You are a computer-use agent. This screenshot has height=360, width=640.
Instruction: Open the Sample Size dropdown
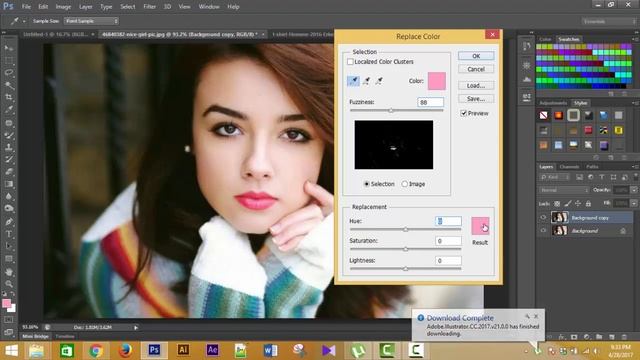tap(91, 21)
